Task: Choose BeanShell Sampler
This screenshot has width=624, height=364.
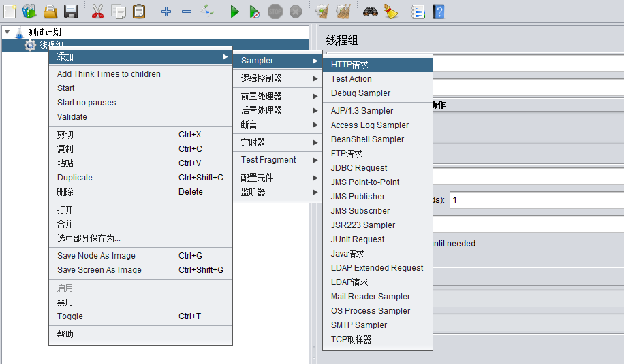Action: pyautogui.click(x=377, y=139)
